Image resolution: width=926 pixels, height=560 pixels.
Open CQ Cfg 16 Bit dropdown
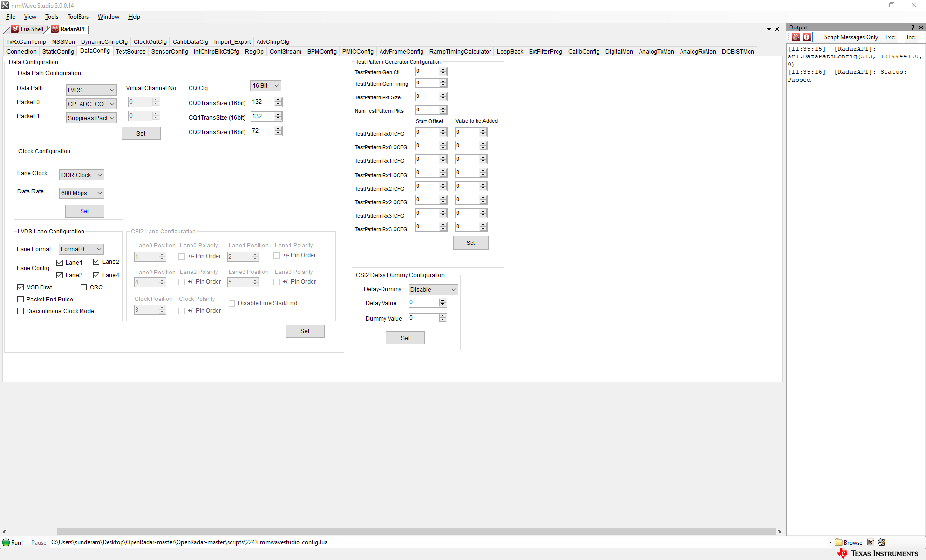[x=266, y=86]
